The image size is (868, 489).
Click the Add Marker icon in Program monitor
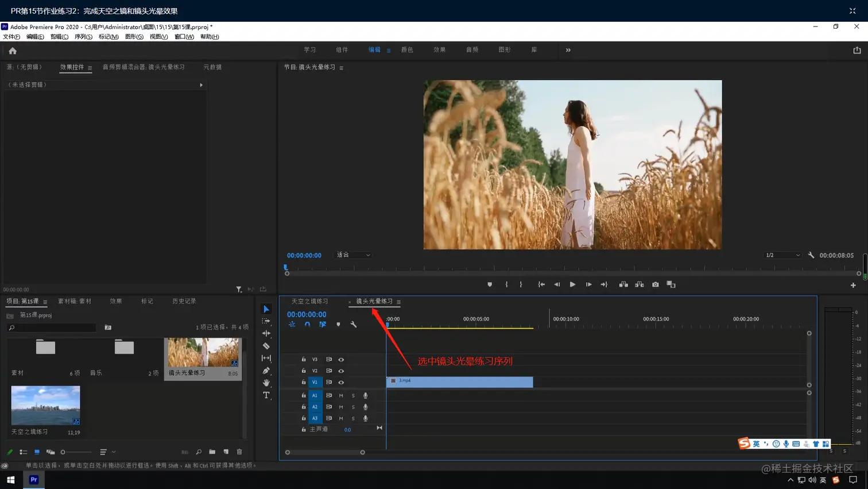(490, 284)
